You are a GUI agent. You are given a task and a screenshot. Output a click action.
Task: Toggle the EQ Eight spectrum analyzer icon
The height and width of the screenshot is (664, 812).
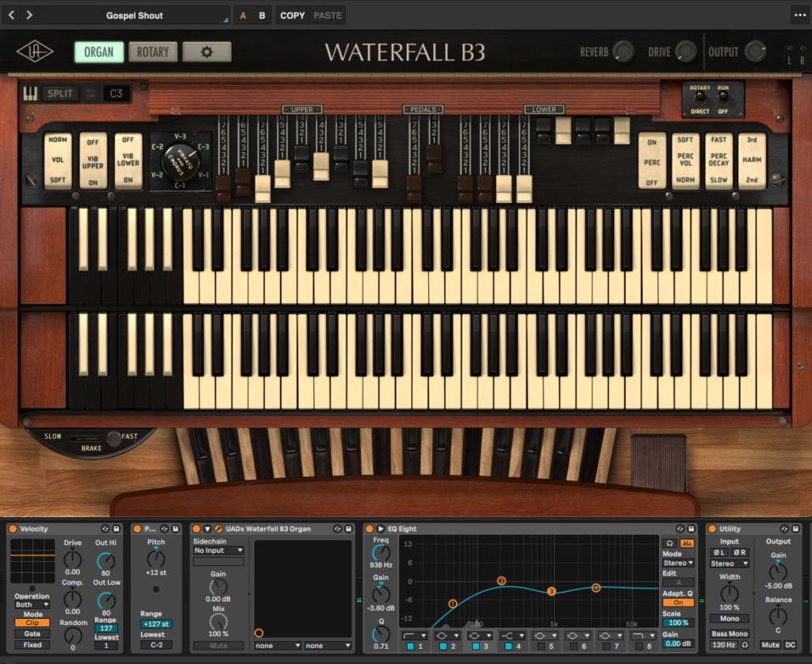686,542
